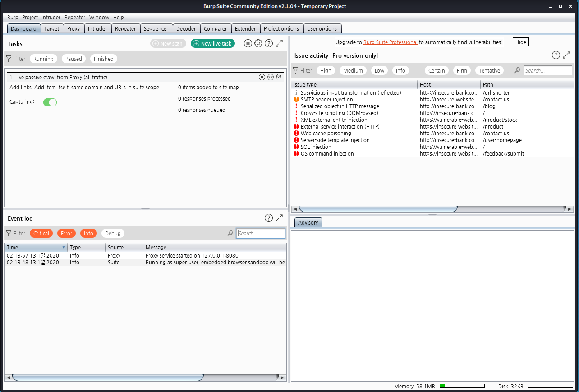Toggle the Critical event filter

[41, 233]
